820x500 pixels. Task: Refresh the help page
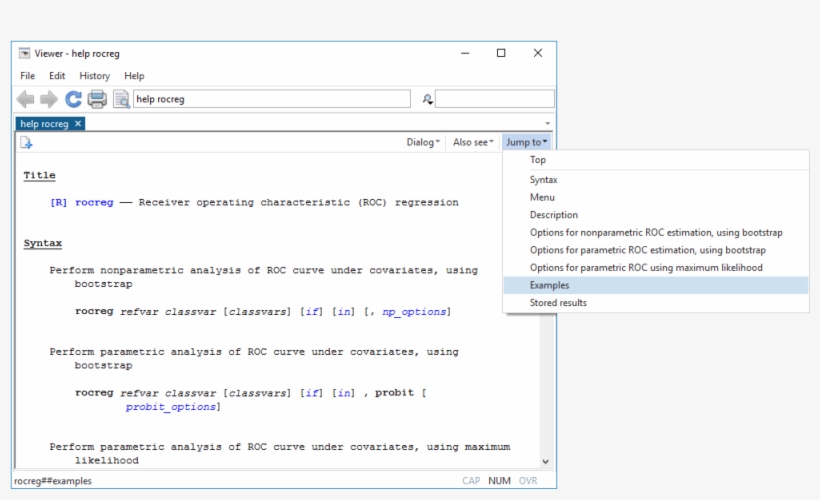73,99
